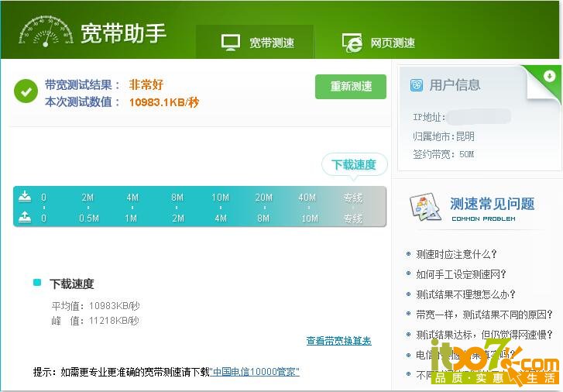Click the 专线 mark on the download scale

352,198
